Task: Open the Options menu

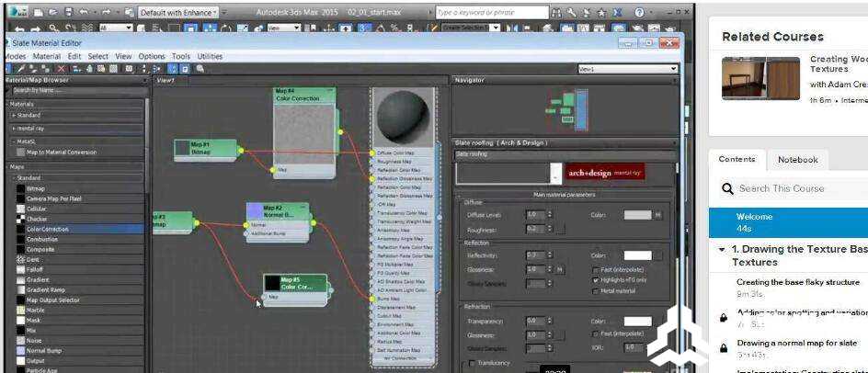Action: (152, 56)
